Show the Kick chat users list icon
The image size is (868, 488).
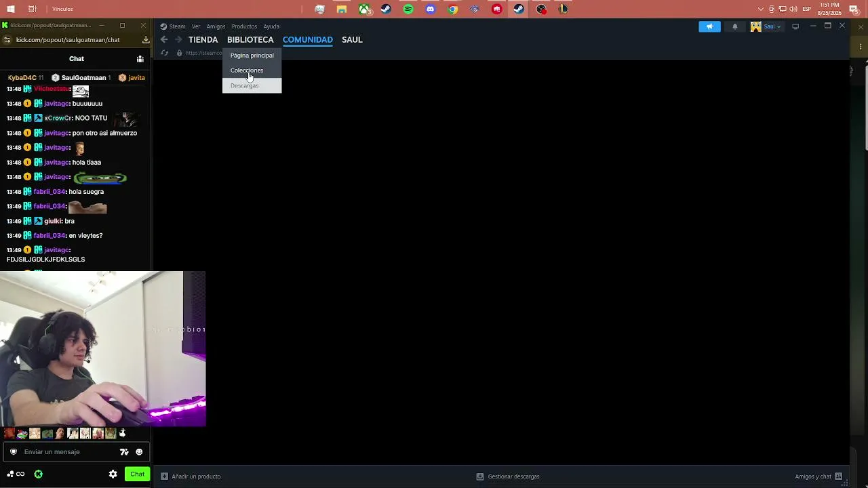(x=140, y=59)
